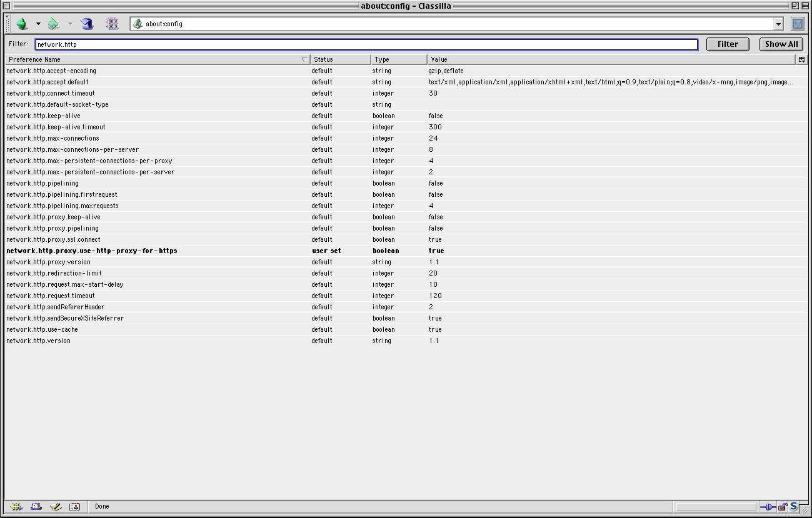Screen dimensions: 812x518
Task: Go forward with the green forward arrow
Action: 54,24
